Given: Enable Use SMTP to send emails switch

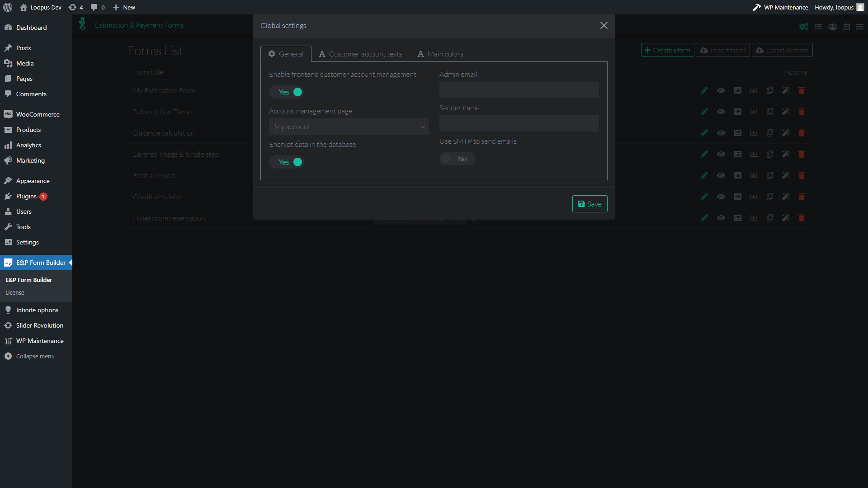Looking at the screenshot, I should (x=457, y=159).
